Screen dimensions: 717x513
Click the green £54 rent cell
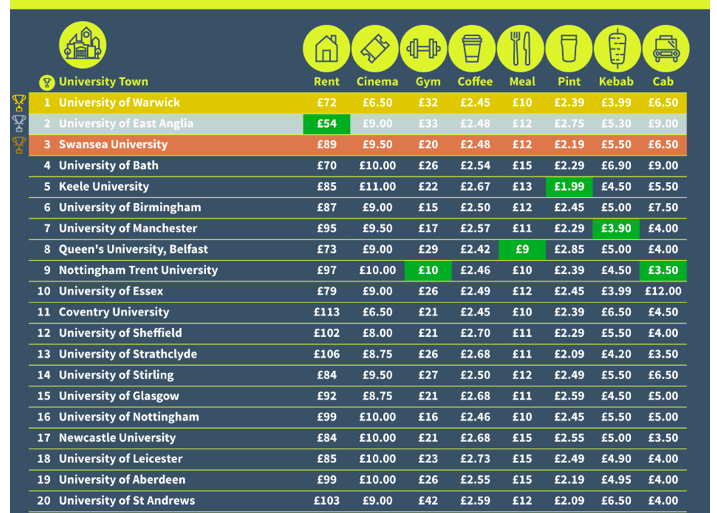(327, 124)
